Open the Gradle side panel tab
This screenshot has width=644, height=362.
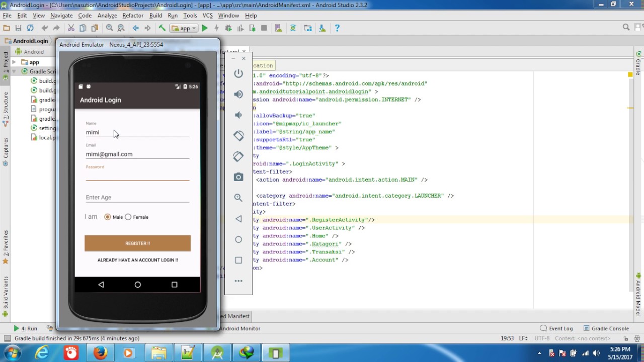pos(638,62)
